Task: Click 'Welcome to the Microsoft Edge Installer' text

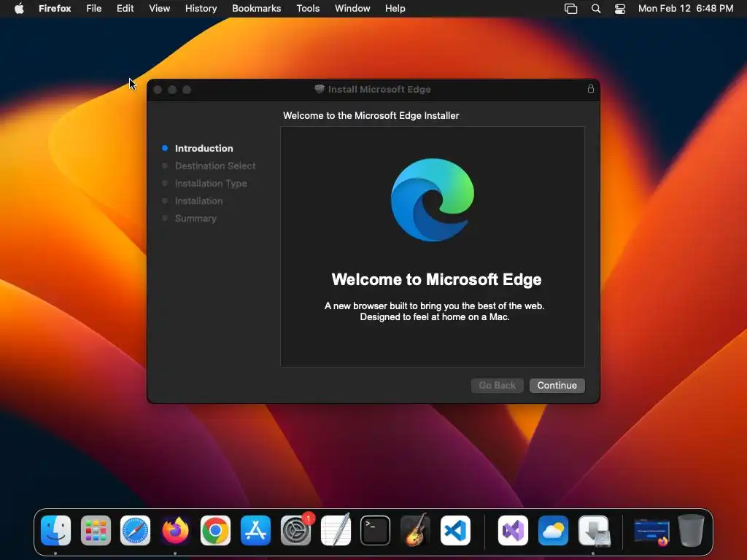Action: click(x=371, y=115)
